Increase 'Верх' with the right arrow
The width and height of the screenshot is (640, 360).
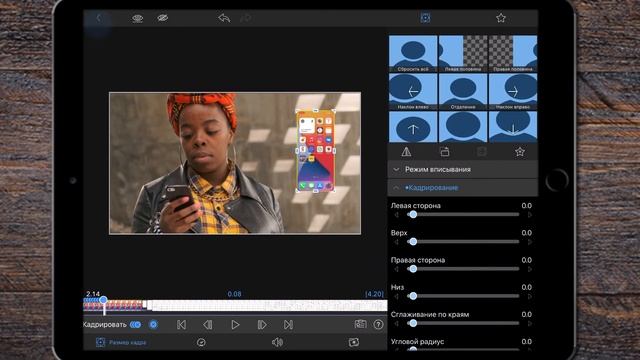(x=530, y=242)
